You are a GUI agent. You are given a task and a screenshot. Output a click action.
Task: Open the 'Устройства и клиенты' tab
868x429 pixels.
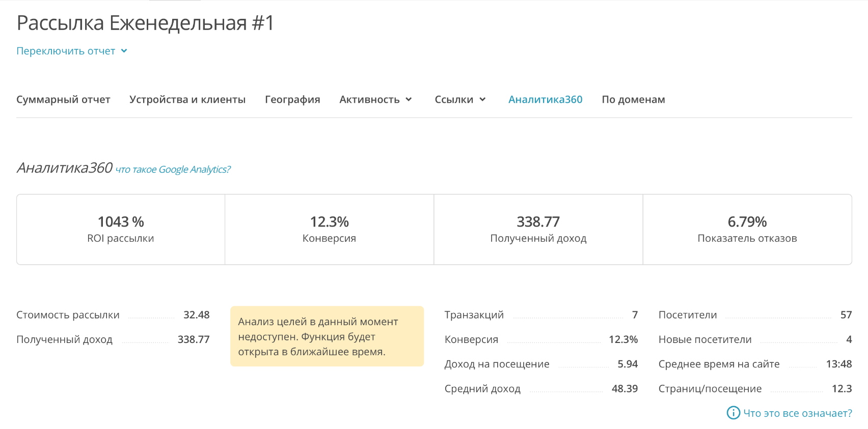click(187, 99)
